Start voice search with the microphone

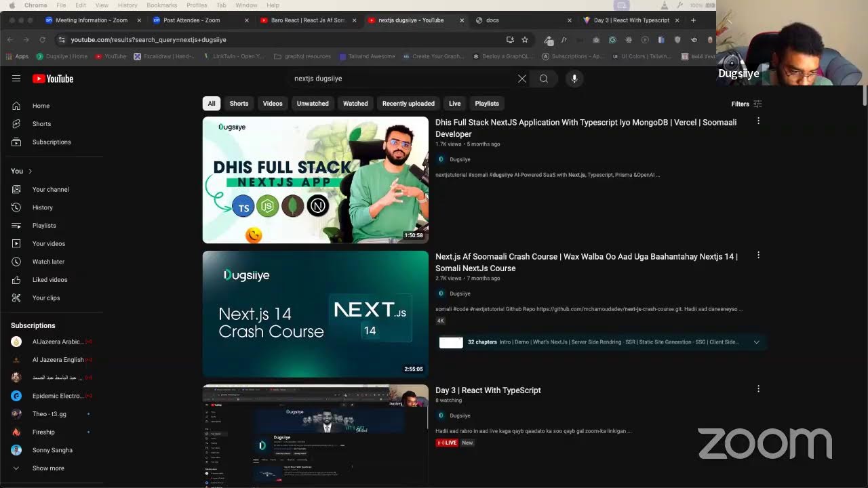point(574,79)
